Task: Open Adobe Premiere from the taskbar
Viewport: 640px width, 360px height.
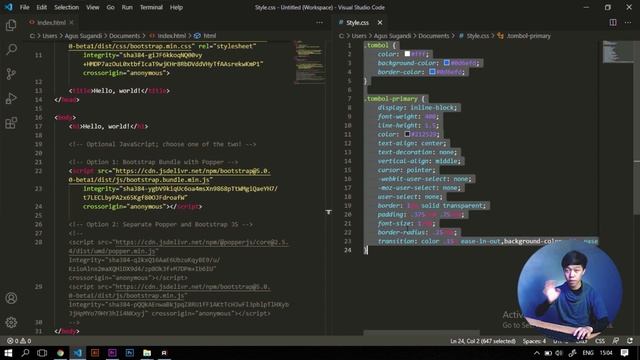Action: click(112, 353)
